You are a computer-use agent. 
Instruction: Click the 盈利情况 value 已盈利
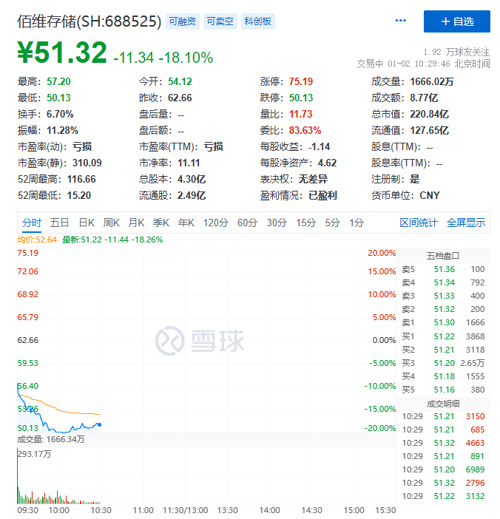click(x=323, y=195)
